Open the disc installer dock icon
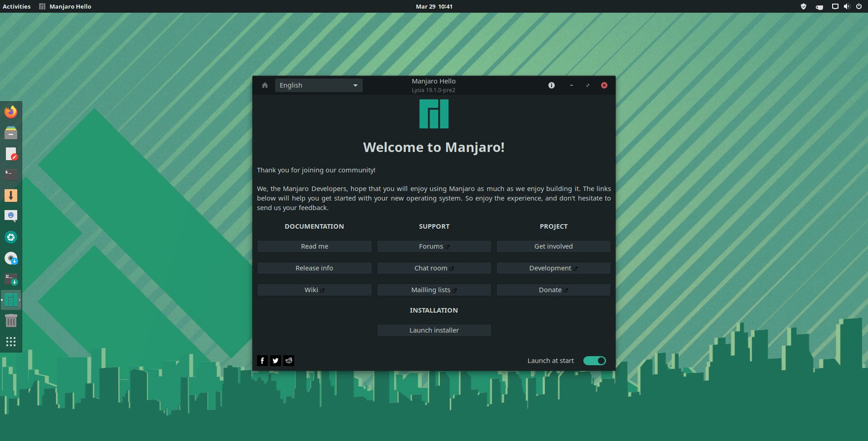 tap(11, 258)
